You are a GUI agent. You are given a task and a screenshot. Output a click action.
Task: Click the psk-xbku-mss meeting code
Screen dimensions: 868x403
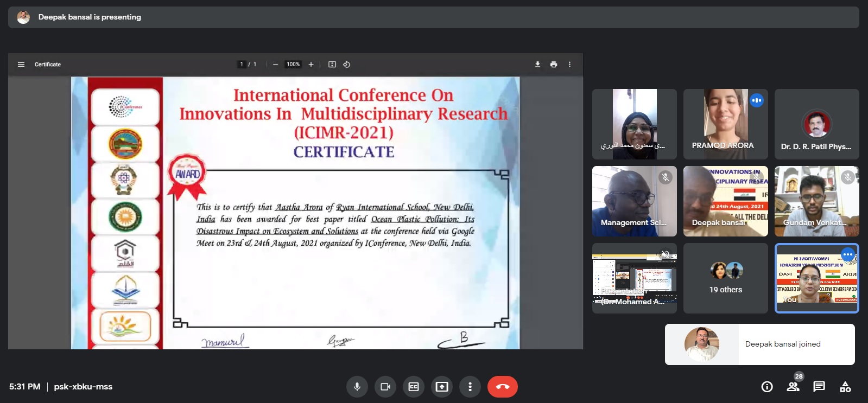coord(83,387)
